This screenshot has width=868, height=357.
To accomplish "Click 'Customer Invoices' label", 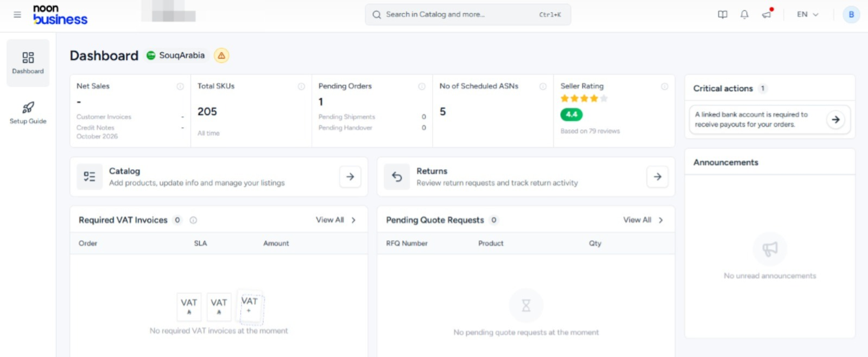I will point(104,117).
